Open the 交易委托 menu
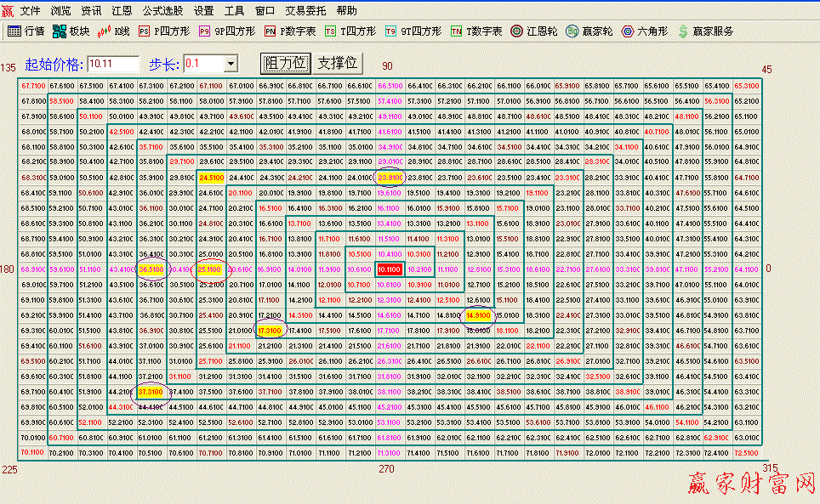This screenshot has height=504, width=820. point(306,11)
